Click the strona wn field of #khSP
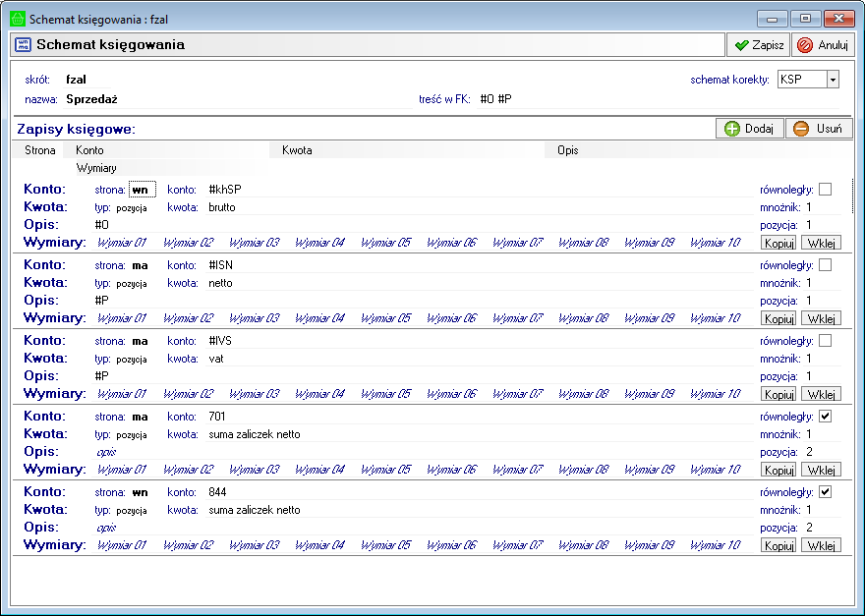This screenshot has height=616, width=865. pos(142,190)
